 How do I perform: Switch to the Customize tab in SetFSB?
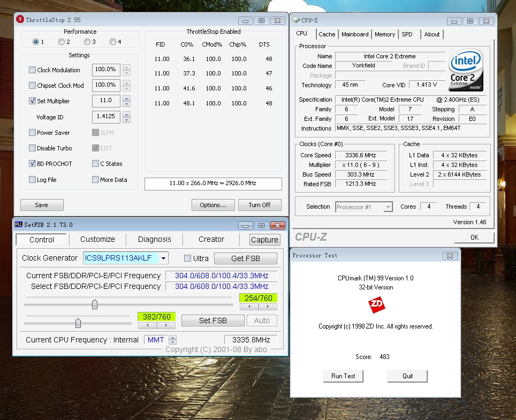click(x=98, y=239)
